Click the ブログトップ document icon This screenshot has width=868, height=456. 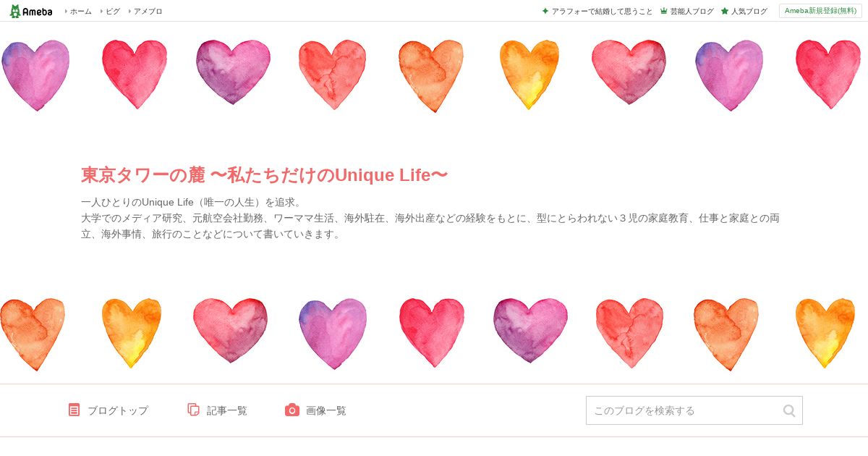[x=74, y=410]
